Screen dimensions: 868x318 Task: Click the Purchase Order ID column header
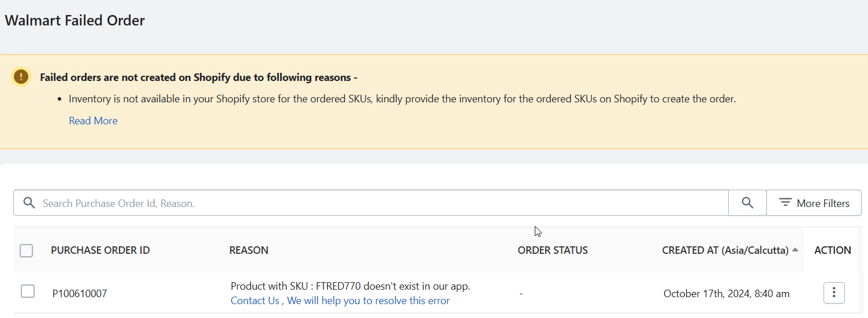pyautogui.click(x=100, y=250)
